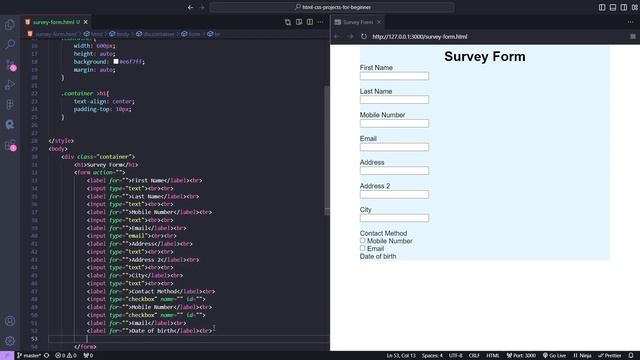This screenshot has height=360, width=640.
Task: Go forward using navigation arrow in title bar
Action: [x=202, y=7]
